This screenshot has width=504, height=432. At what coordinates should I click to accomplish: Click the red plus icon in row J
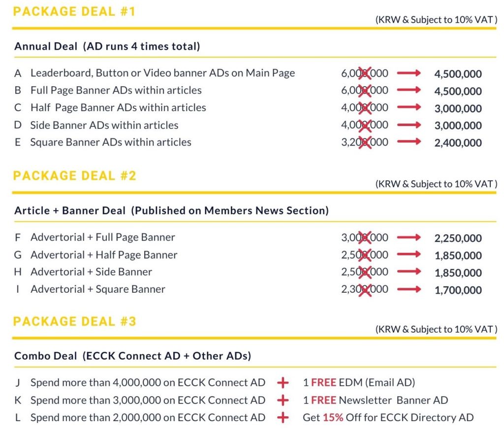[283, 383]
